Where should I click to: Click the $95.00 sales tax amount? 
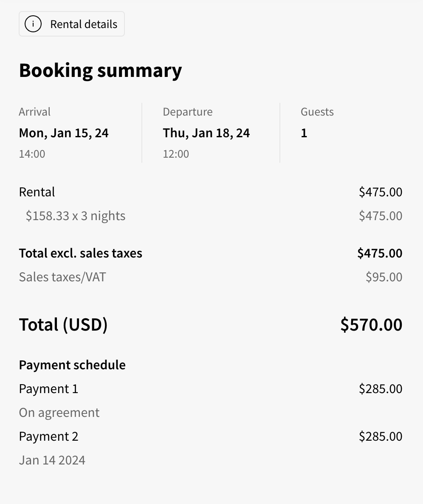tap(384, 277)
